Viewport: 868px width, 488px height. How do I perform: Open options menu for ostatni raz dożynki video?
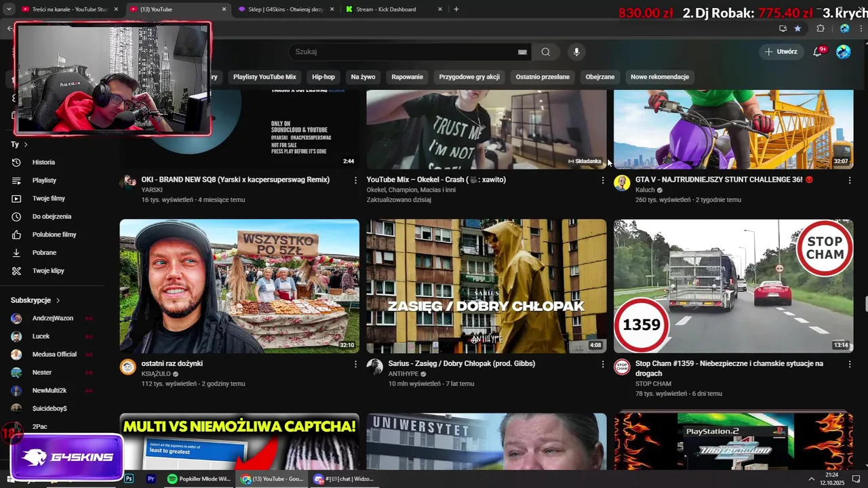pos(355,364)
